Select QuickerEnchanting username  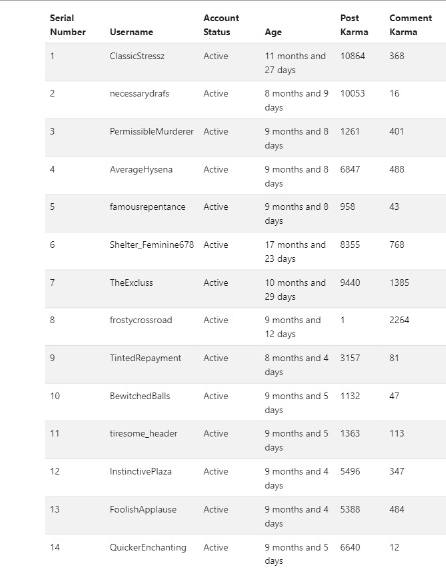pyautogui.click(x=148, y=548)
